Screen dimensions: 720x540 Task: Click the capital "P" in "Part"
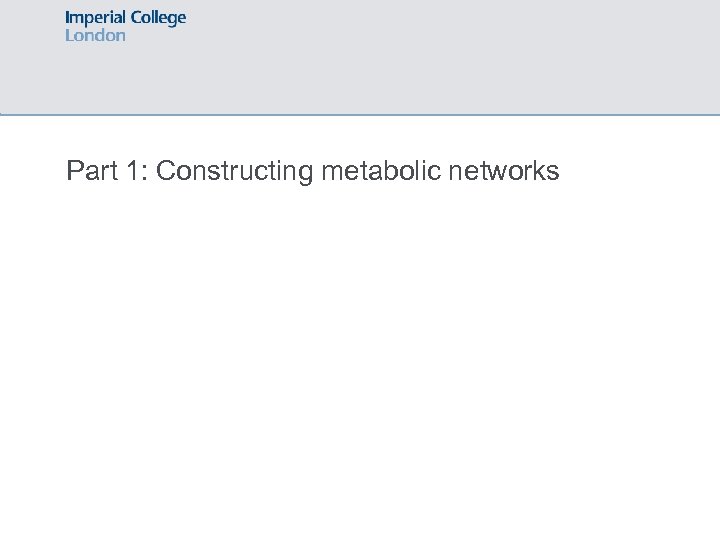74,172
